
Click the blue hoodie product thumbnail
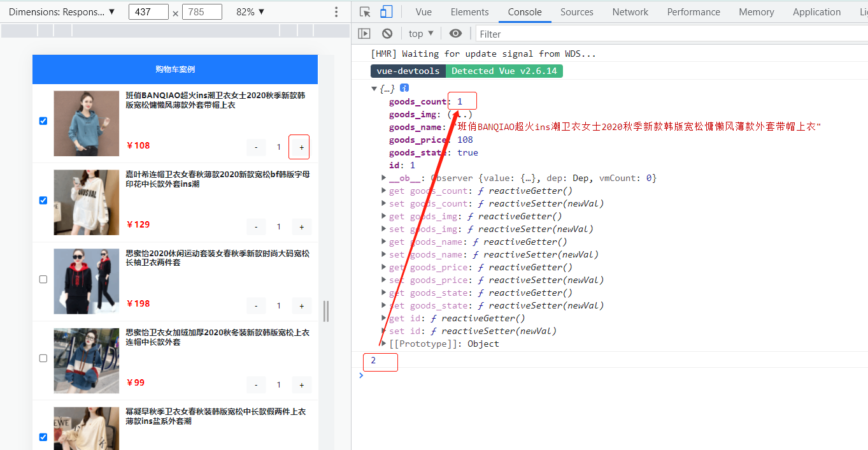(86, 123)
